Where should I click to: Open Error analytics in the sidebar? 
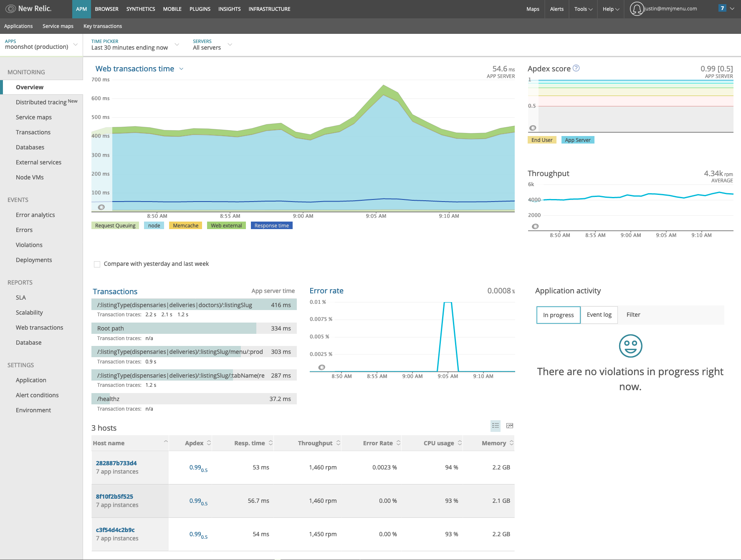(35, 215)
